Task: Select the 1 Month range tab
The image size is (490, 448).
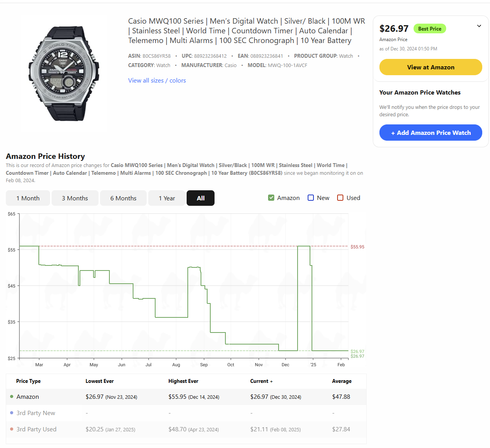Action: click(28, 198)
